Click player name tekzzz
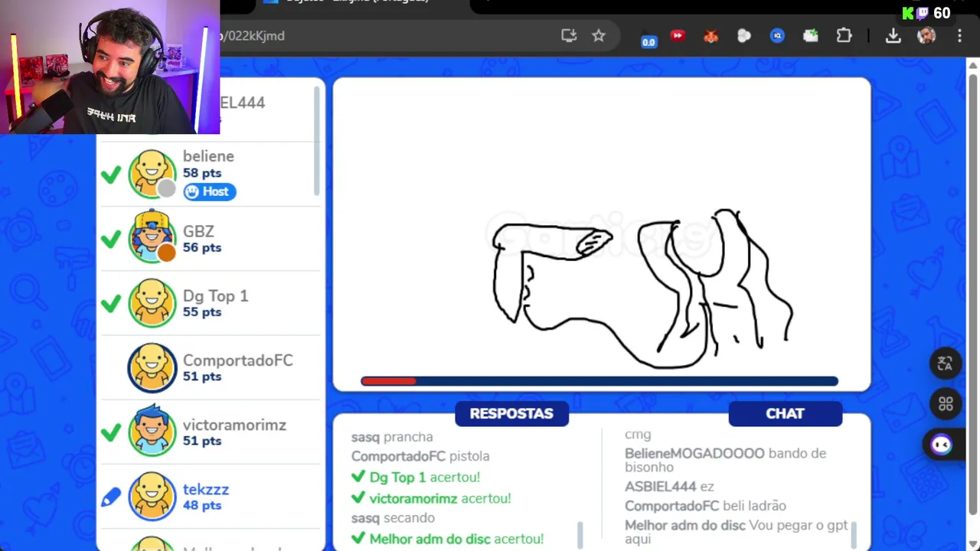The height and width of the screenshot is (551, 980). (206, 490)
